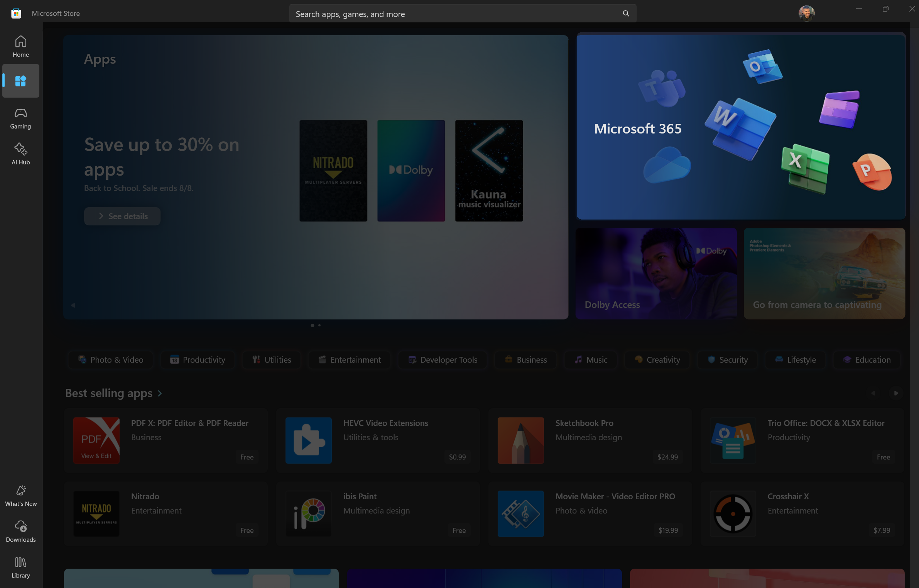Screen dimensions: 919x588
Task: Open the Sketchbook Pro app tile
Action: pyautogui.click(x=590, y=440)
